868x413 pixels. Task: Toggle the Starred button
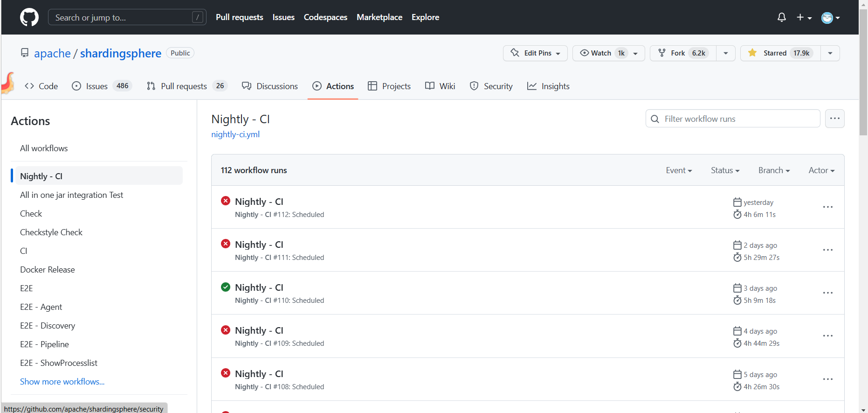pyautogui.click(x=780, y=53)
